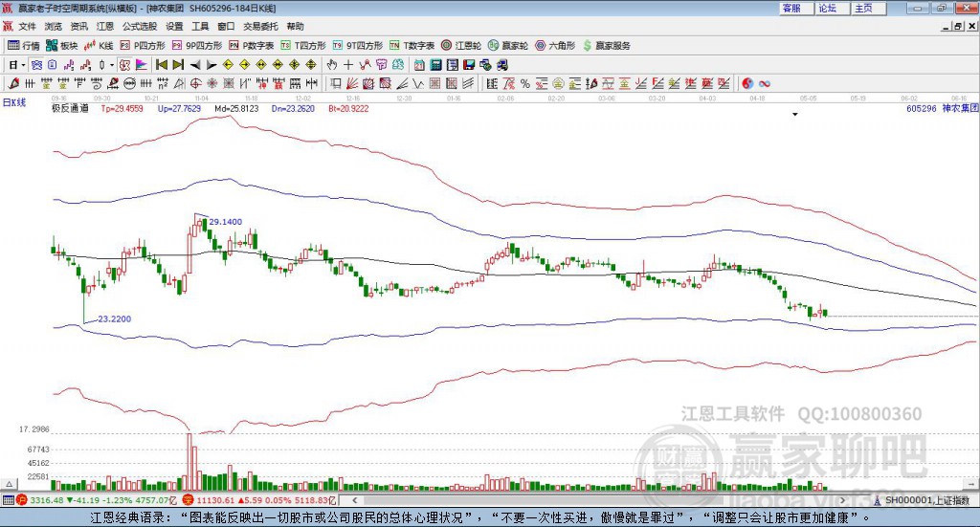Open the 文件 menu
This screenshot has height=527, width=980.
tap(28, 26)
